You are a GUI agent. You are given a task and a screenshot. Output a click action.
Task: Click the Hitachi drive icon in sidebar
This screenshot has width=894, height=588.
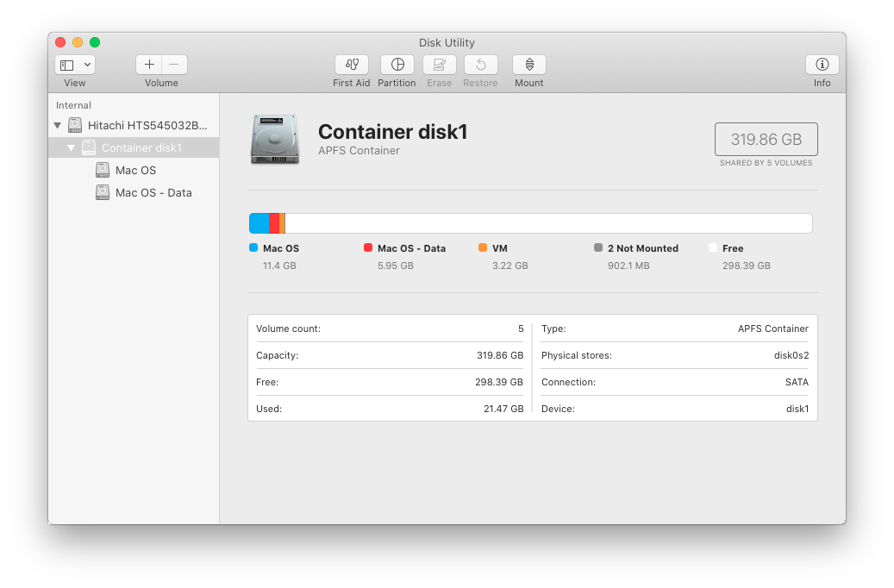[75, 126]
